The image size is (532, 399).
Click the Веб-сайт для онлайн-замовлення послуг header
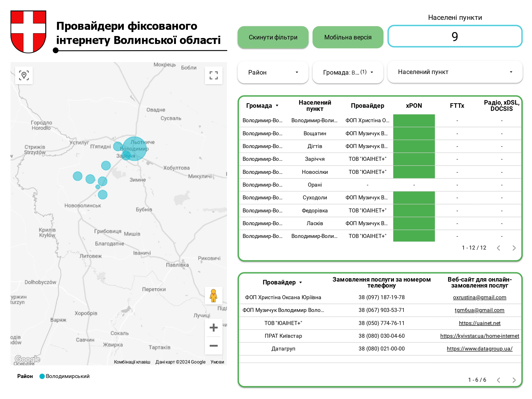pos(480,282)
